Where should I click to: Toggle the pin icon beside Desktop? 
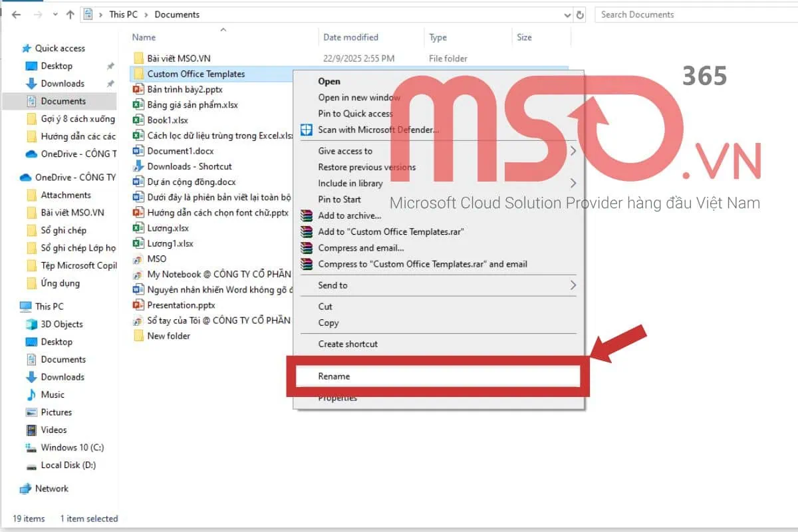point(110,66)
